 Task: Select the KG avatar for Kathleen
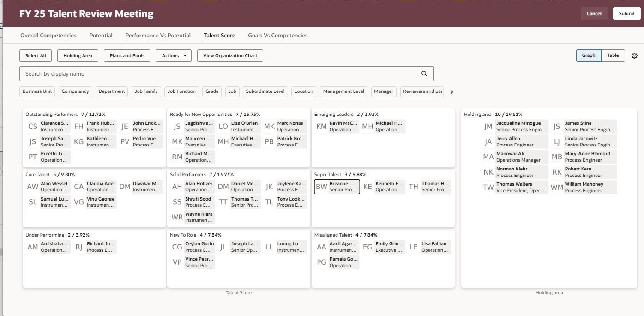pos(79,142)
